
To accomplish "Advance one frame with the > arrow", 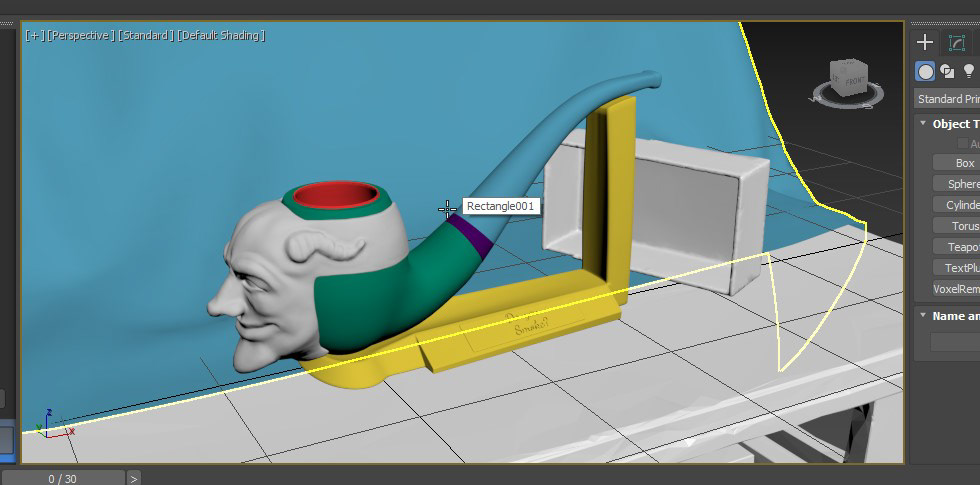I will click(134, 479).
